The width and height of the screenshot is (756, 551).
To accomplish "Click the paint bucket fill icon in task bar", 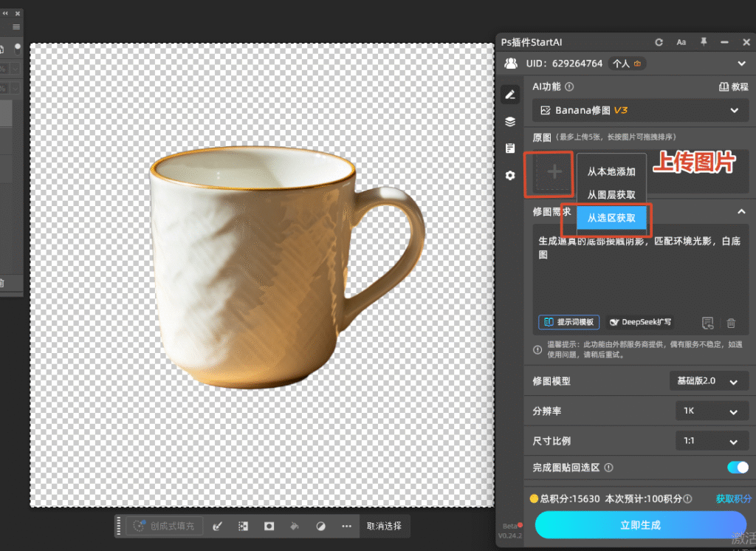I will point(295,526).
